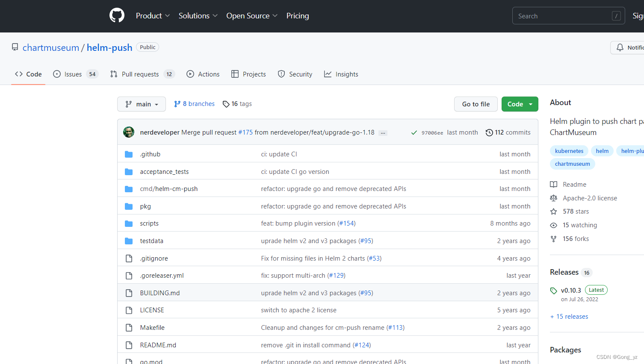Open the helm-push repository link
This screenshot has width=644, height=364.
click(x=109, y=47)
